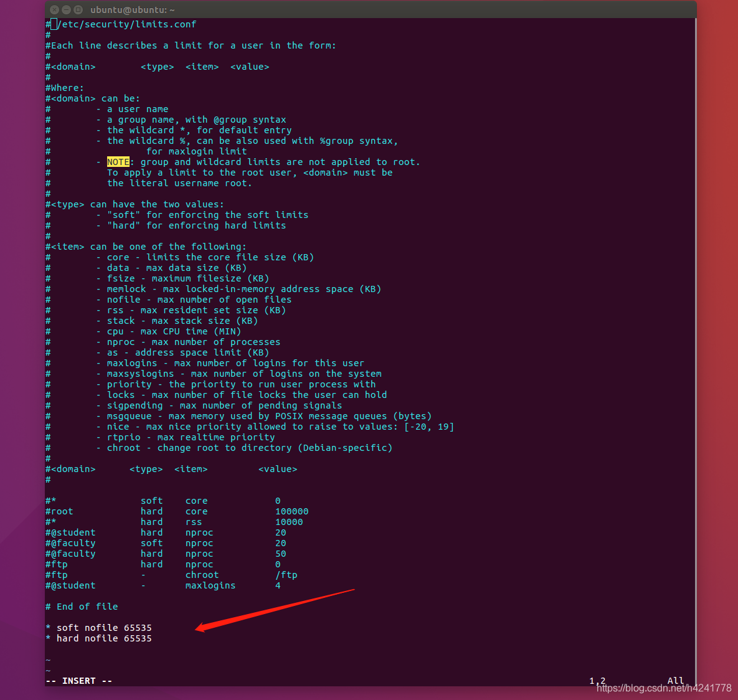
Task: Click the line '* hard nofile 65535'
Action: pyautogui.click(x=99, y=638)
